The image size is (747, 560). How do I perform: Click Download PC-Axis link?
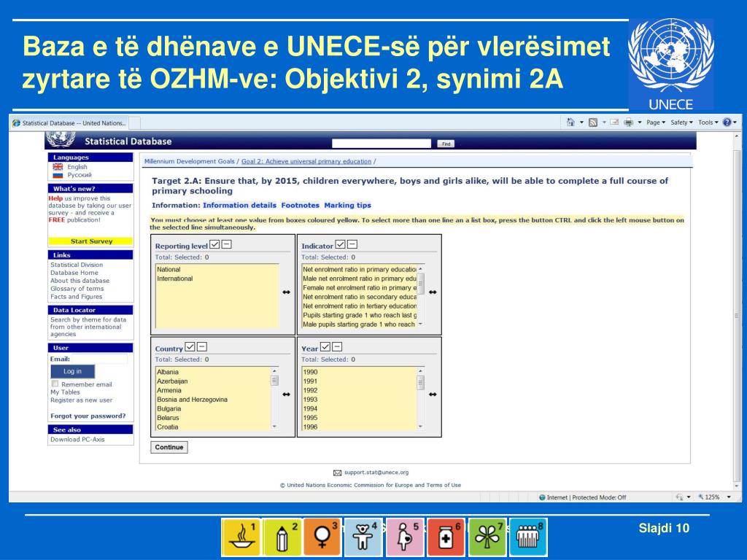(x=77, y=440)
